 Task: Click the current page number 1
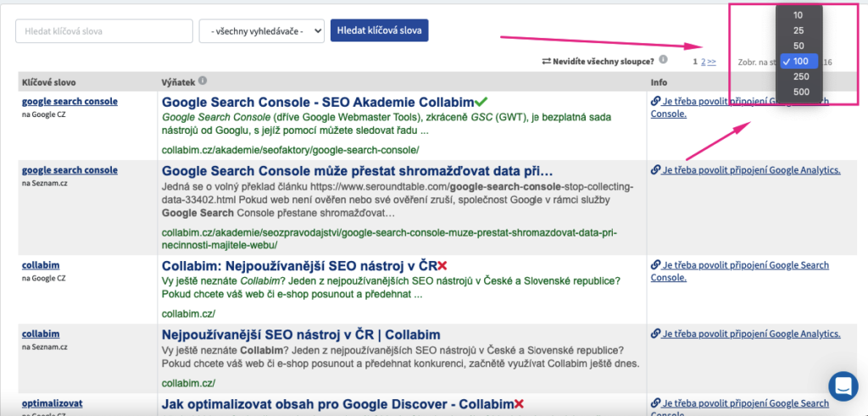(x=695, y=62)
